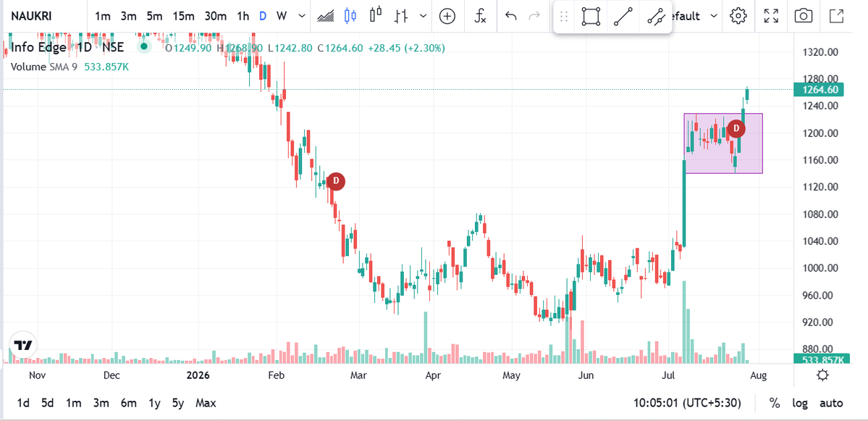Image resolution: width=868 pixels, height=421 pixels.
Task: Open the time axis settings gear
Action: tap(823, 375)
